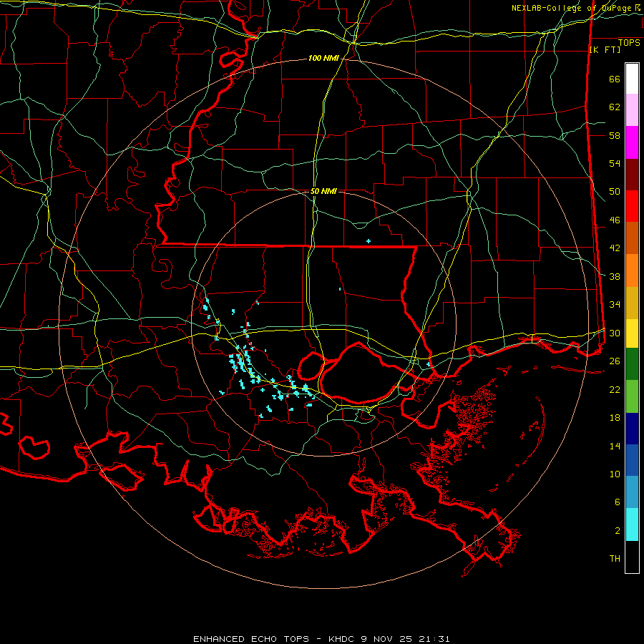Click the legend value 18
Image resolution: width=644 pixels, height=644 pixels.
[x=615, y=418]
